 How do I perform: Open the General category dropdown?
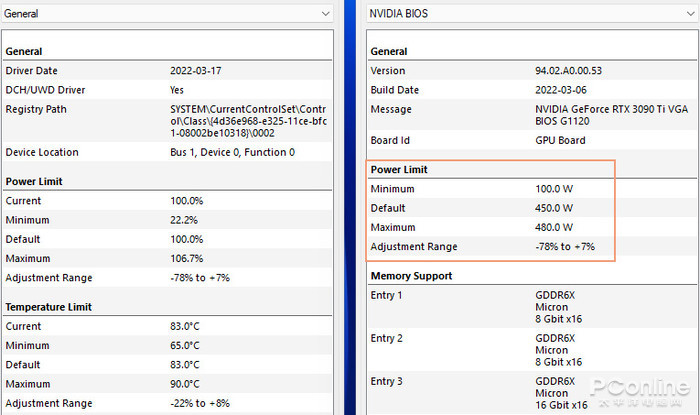click(167, 14)
